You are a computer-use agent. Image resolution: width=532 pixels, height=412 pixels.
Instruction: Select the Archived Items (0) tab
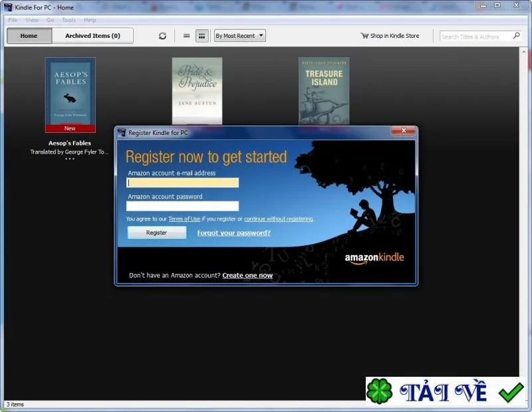click(92, 36)
